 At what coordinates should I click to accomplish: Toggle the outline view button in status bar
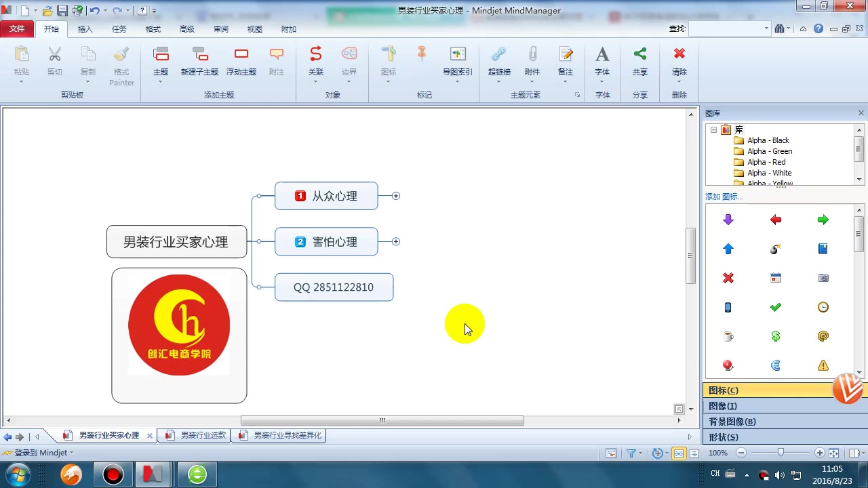click(x=694, y=453)
